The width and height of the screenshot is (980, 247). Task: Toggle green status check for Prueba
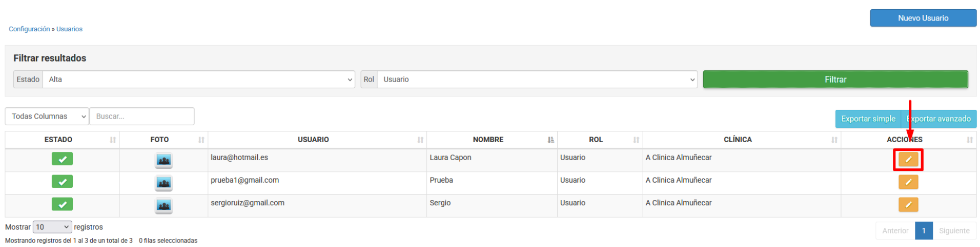click(62, 182)
